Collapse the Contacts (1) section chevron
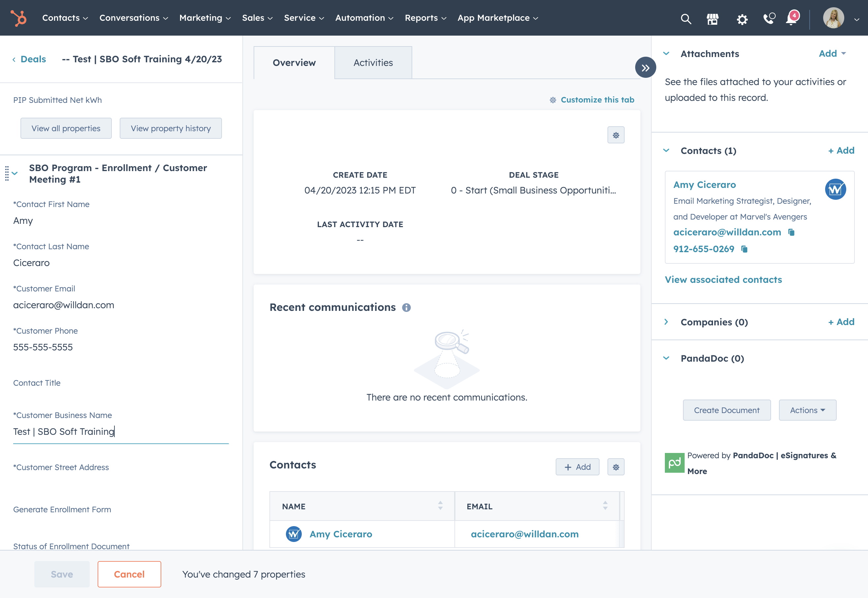Viewport: 868px width, 598px height. point(666,151)
